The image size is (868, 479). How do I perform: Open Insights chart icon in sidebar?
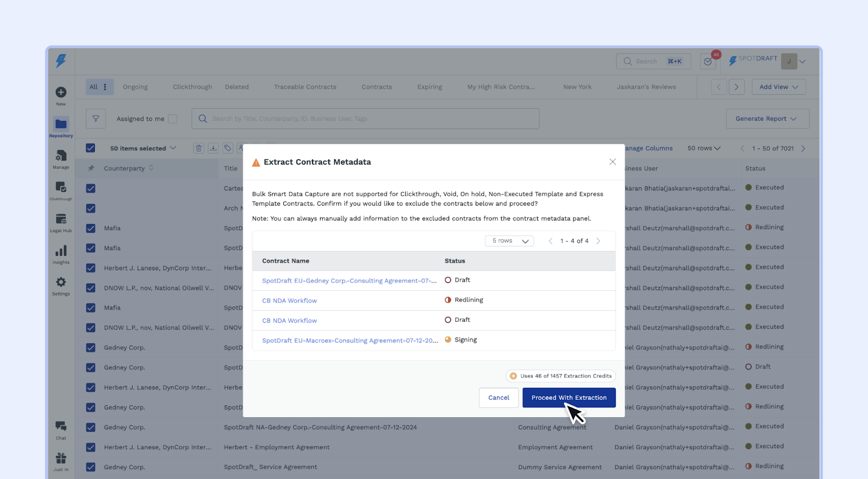[61, 251]
